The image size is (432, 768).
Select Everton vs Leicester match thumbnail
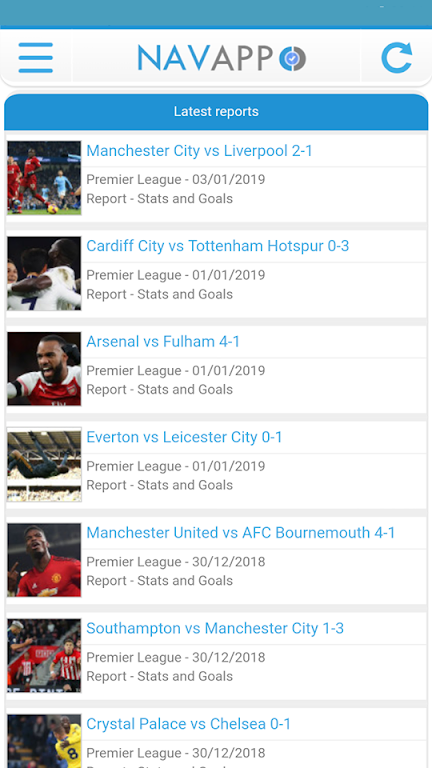(44, 464)
